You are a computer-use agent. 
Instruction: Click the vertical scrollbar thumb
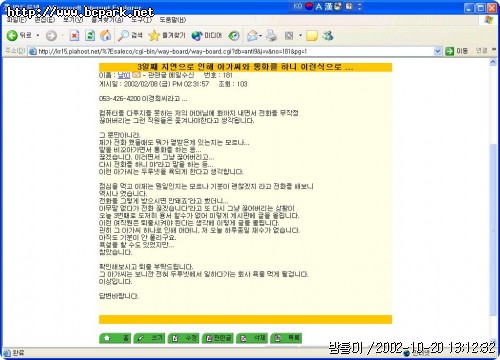493,229
